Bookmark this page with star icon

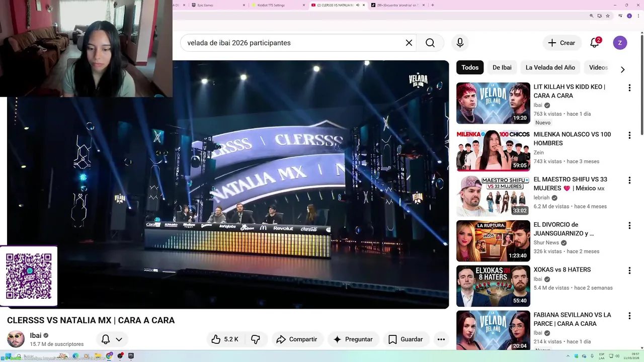tap(608, 16)
